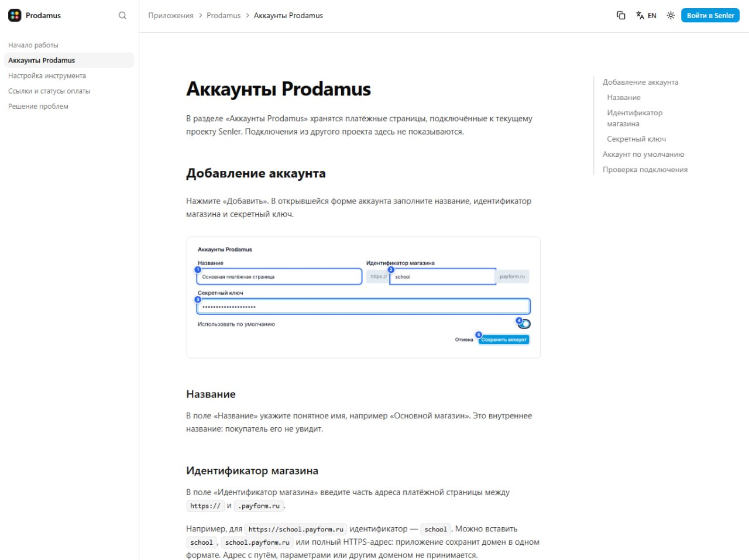Click the Prodamus logo icon

click(15, 15)
